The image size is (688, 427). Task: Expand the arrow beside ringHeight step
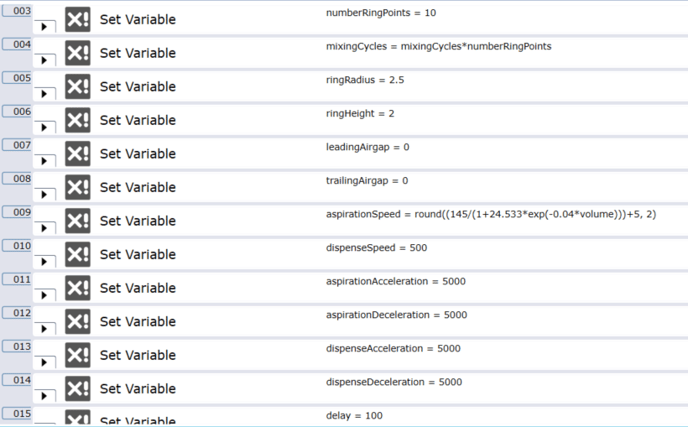coord(44,127)
